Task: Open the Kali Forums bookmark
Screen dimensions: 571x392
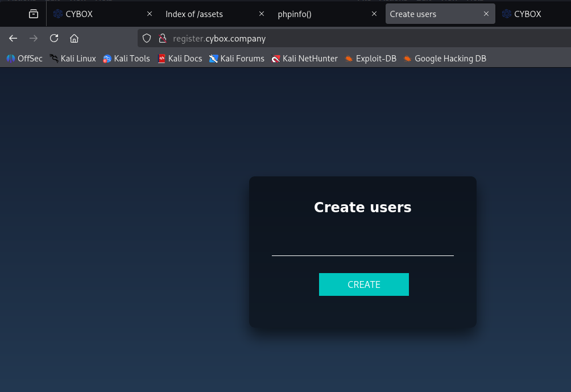Action: click(x=237, y=58)
